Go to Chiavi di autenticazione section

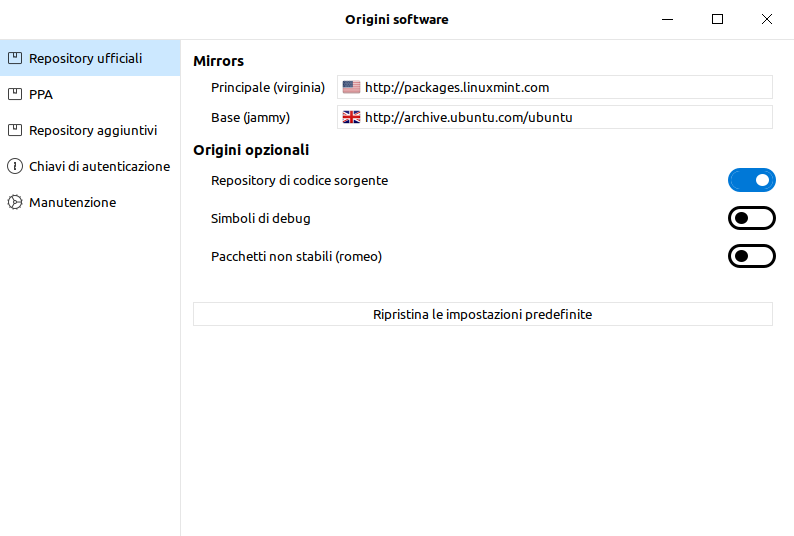point(99,166)
